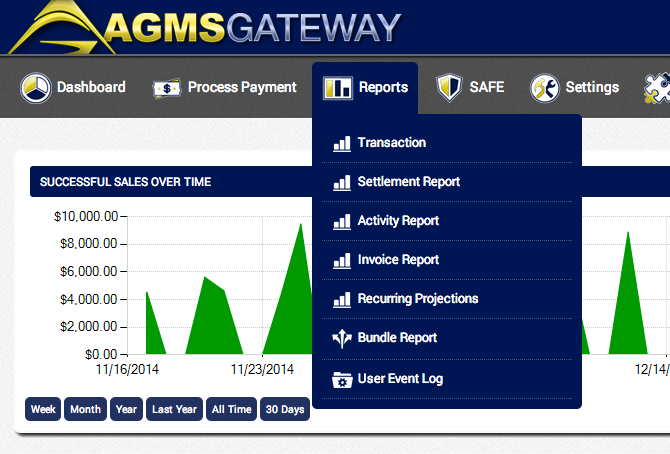Click the bar icon beside Settlement Report

tap(342, 183)
